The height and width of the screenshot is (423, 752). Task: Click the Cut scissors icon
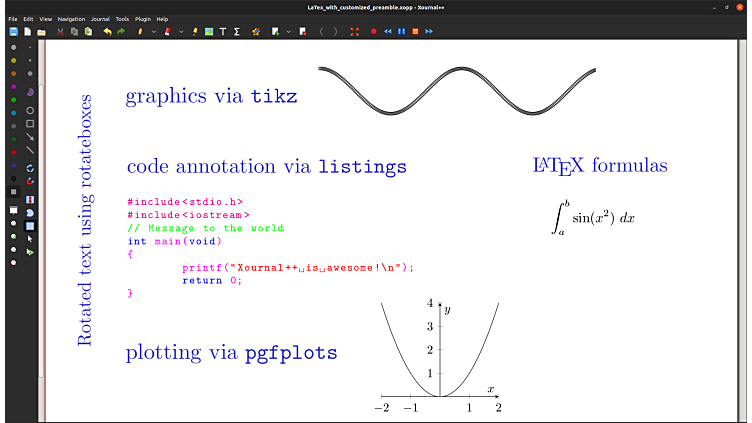(x=61, y=31)
